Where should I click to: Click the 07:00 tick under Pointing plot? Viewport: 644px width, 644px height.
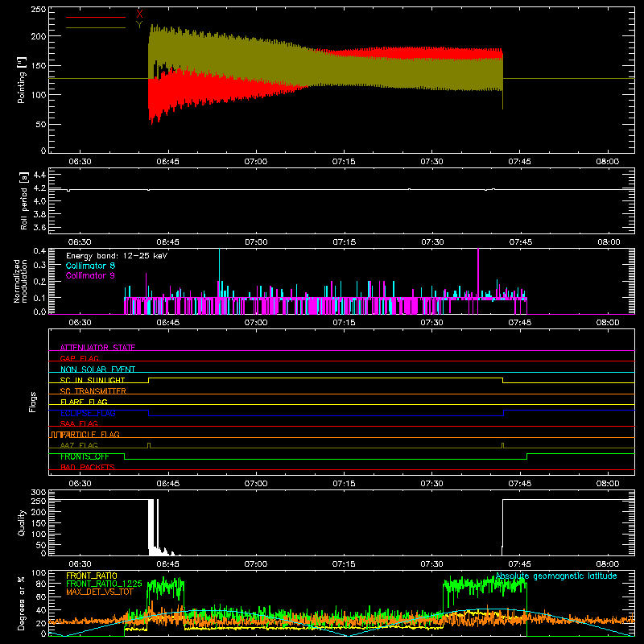coord(255,162)
